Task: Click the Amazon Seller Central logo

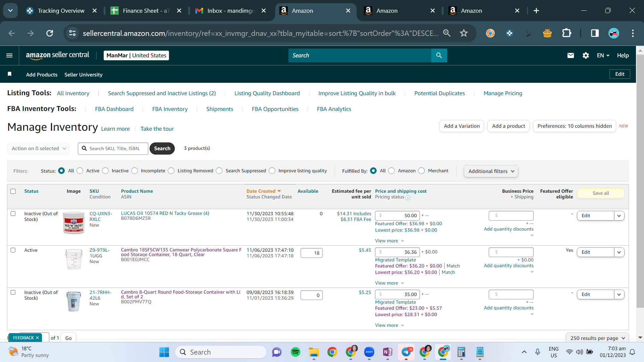Action: click(58, 55)
